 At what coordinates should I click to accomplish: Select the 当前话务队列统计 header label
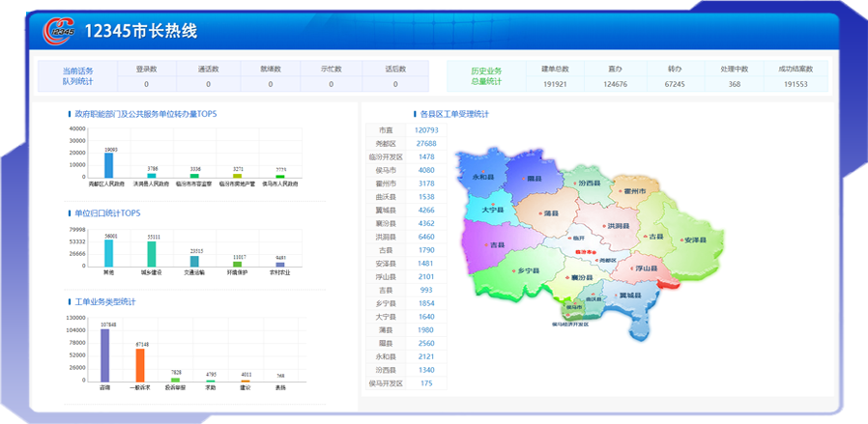pyautogui.click(x=76, y=76)
